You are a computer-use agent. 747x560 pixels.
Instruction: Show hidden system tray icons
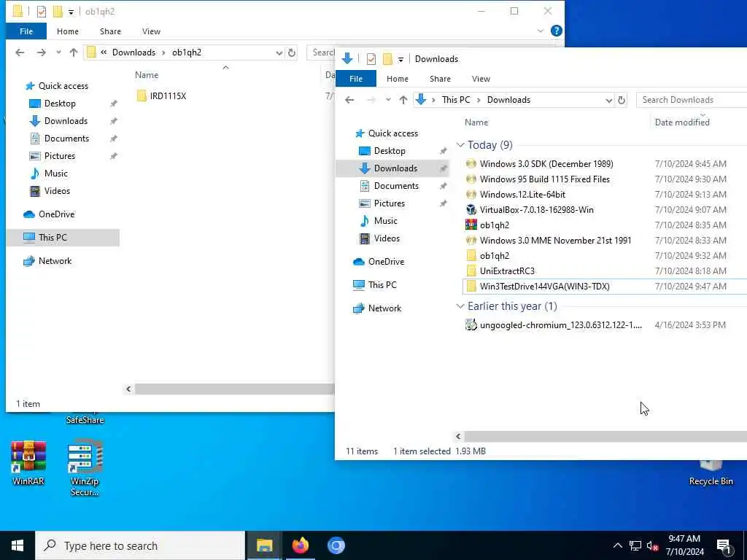(617, 546)
